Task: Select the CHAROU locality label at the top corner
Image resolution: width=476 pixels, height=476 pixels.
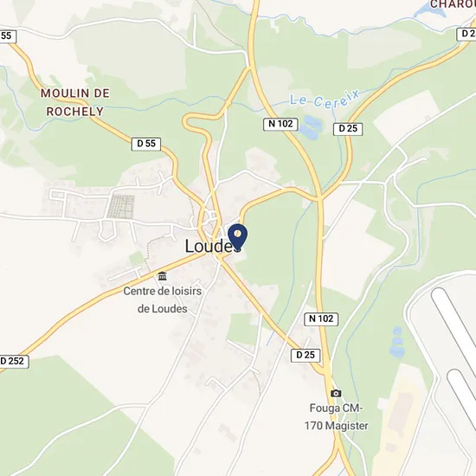Action: (453, 4)
